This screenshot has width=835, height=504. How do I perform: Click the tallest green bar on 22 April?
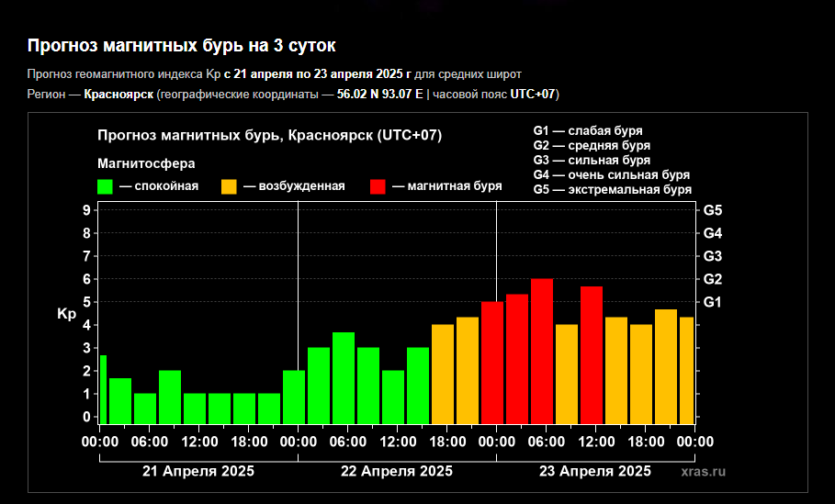[344, 378]
